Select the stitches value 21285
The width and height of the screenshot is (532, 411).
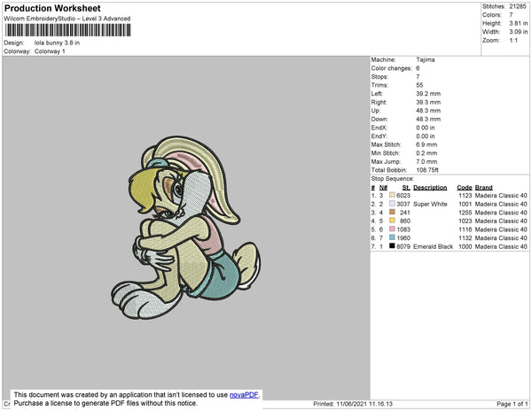pos(518,6)
